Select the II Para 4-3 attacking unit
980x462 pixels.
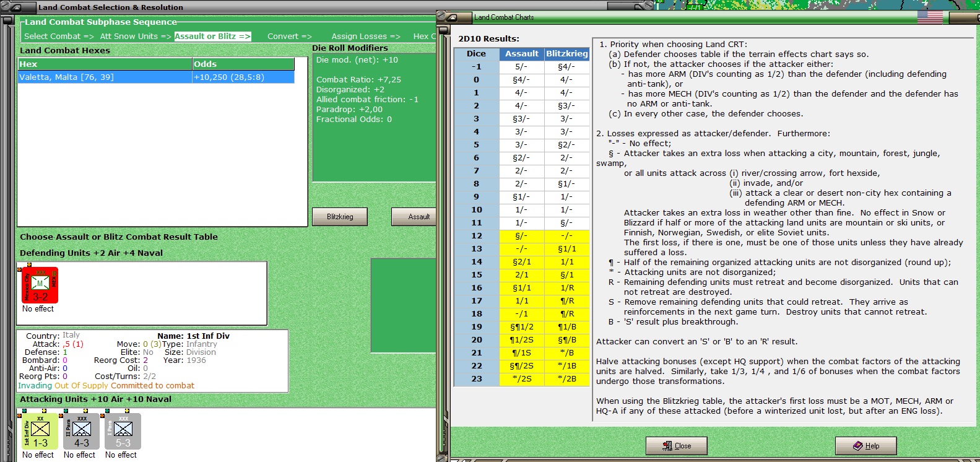pyautogui.click(x=82, y=431)
